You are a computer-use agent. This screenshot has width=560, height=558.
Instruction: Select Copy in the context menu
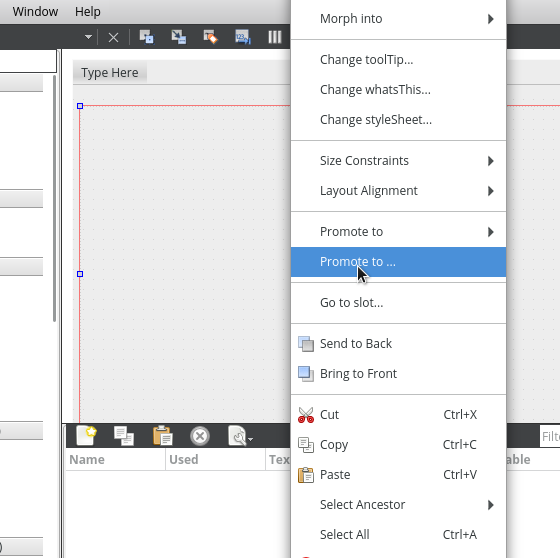coord(398,445)
